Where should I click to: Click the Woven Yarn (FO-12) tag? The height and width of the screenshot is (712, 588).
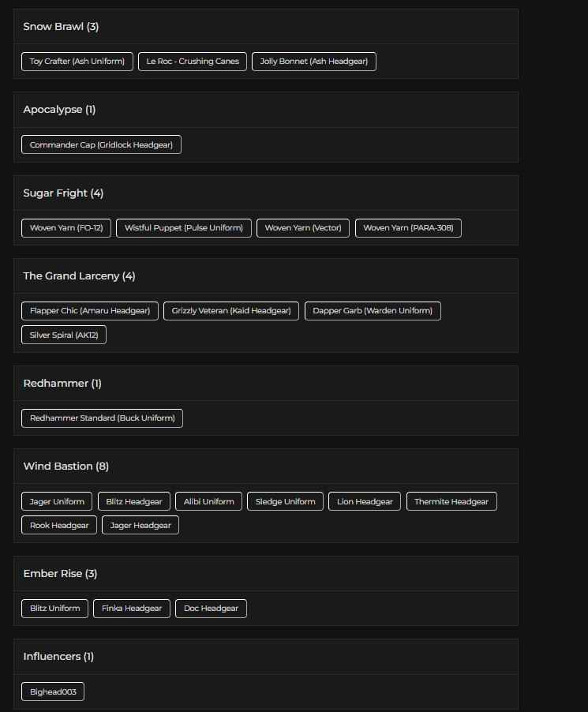(66, 228)
